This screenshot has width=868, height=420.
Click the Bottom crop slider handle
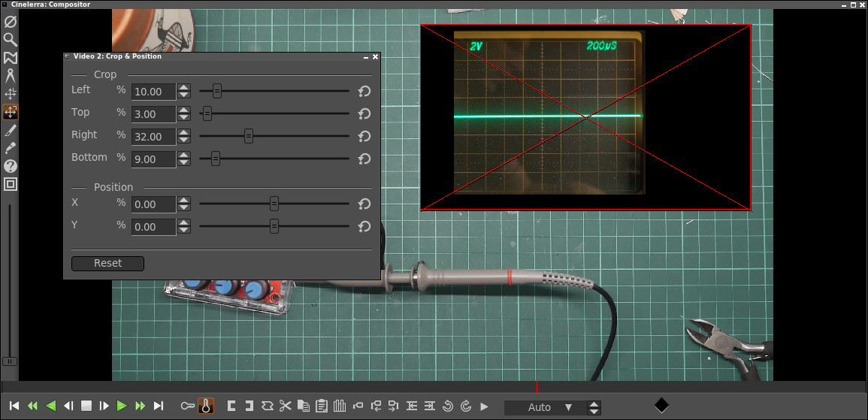click(x=216, y=159)
